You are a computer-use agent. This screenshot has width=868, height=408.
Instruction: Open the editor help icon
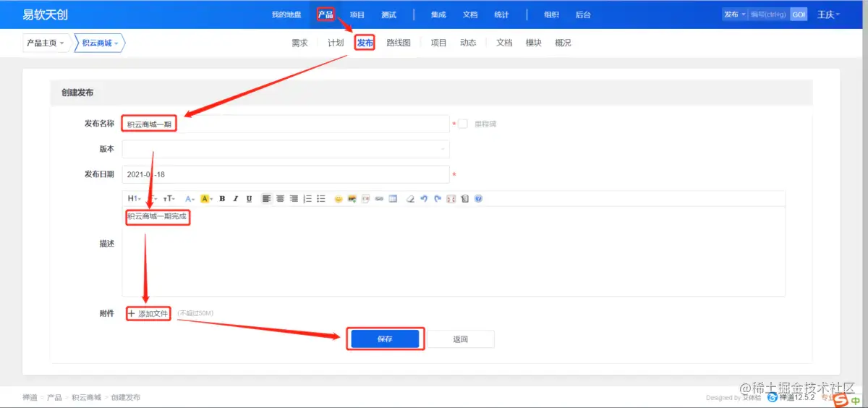478,198
